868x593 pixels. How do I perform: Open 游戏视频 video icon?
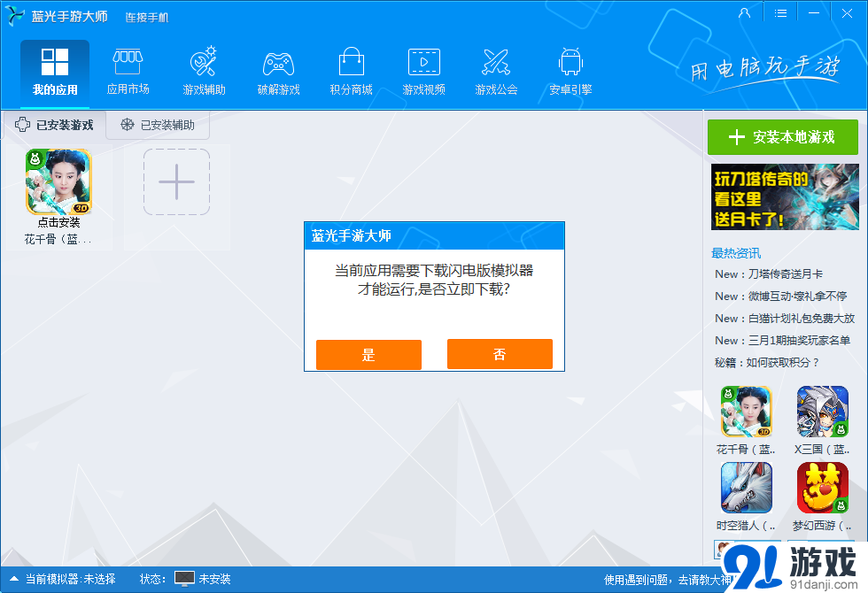[424, 62]
